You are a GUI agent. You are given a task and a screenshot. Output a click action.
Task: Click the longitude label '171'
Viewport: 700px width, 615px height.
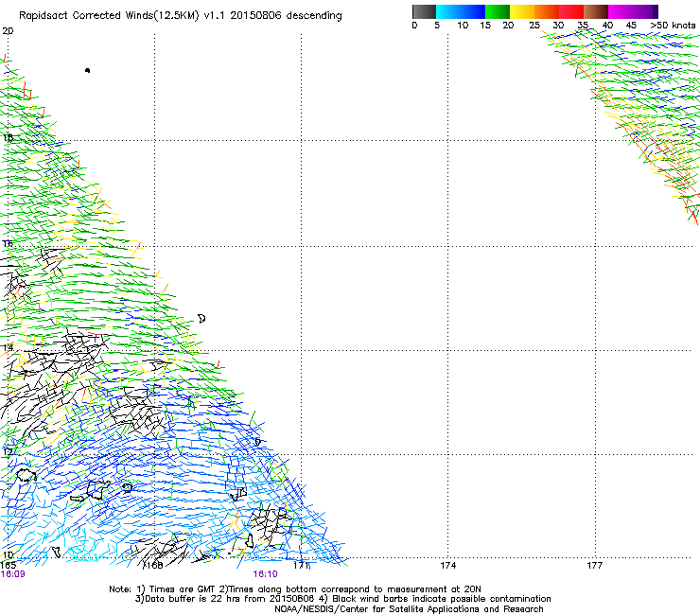pos(301,566)
